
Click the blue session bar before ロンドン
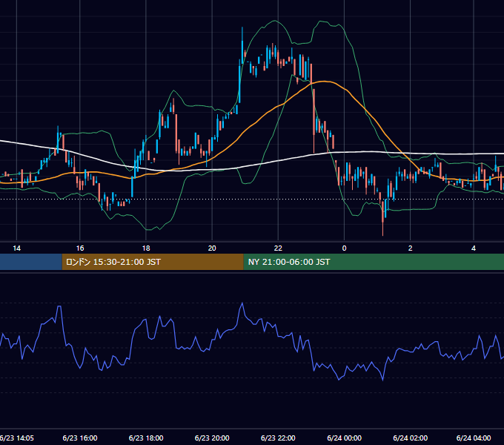point(31,262)
